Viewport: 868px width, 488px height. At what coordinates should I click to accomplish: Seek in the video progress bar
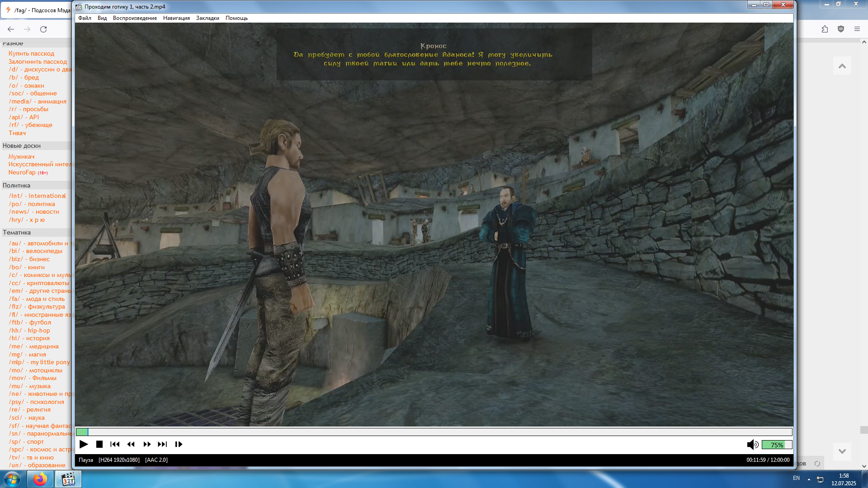[x=434, y=432]
